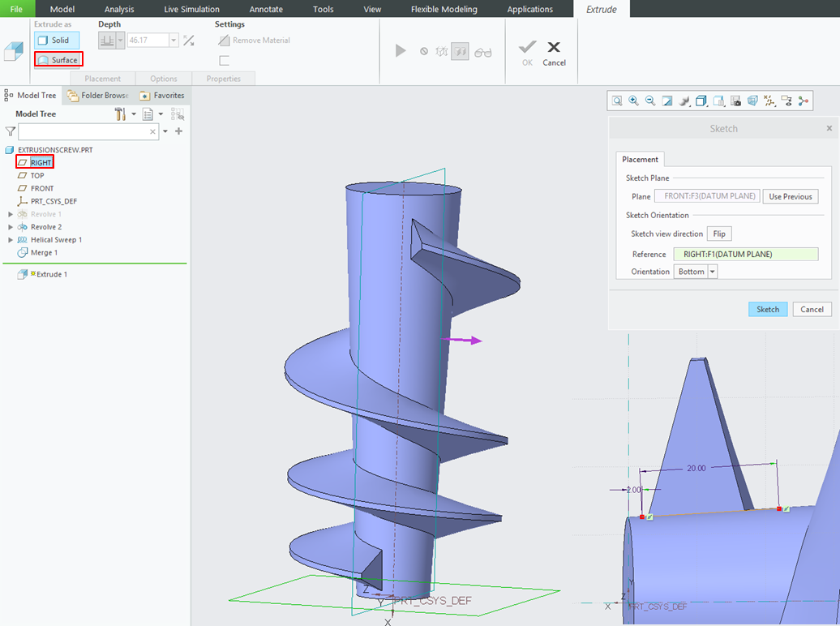Open the Orientation dropdown showing Bottom
The width and height of the screenshot is (840, 626).
[713, 272]
